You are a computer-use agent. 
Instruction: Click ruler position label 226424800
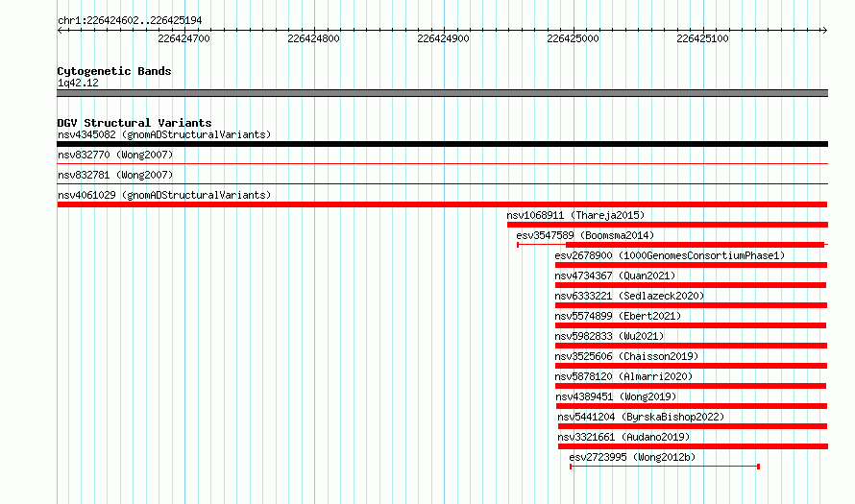[313, 38]
